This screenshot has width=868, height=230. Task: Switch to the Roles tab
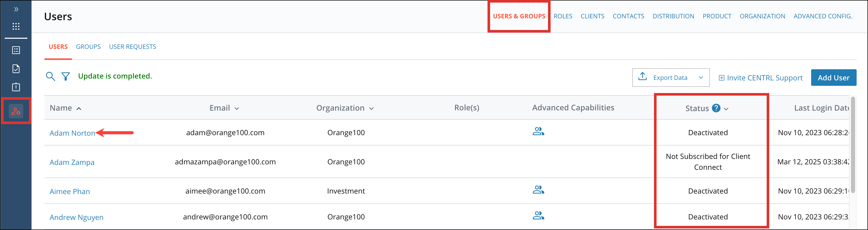563,16
